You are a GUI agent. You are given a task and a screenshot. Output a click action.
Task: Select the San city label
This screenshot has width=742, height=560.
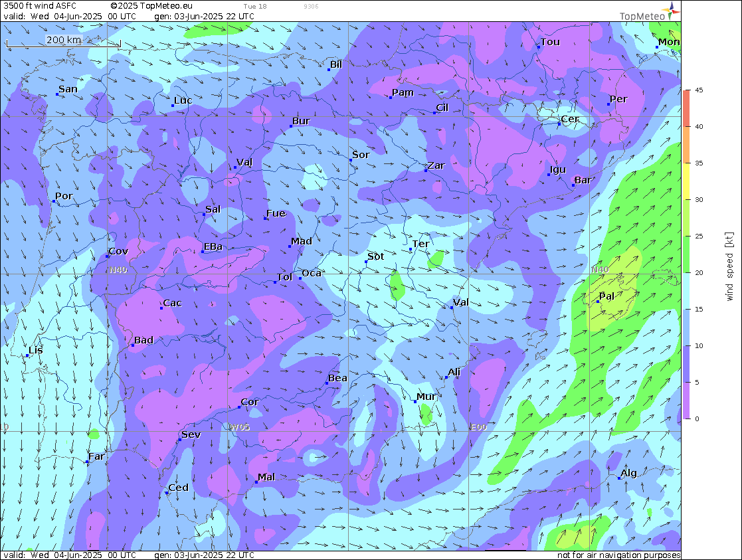[68, 89]
